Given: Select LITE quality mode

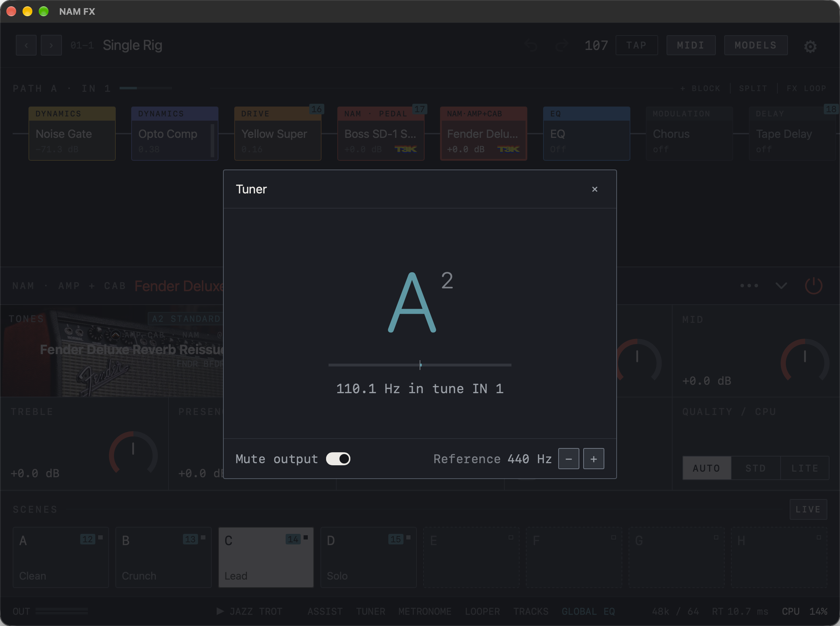Looking at the screenshot, I should pyautogui.click(x=805, y=468).
